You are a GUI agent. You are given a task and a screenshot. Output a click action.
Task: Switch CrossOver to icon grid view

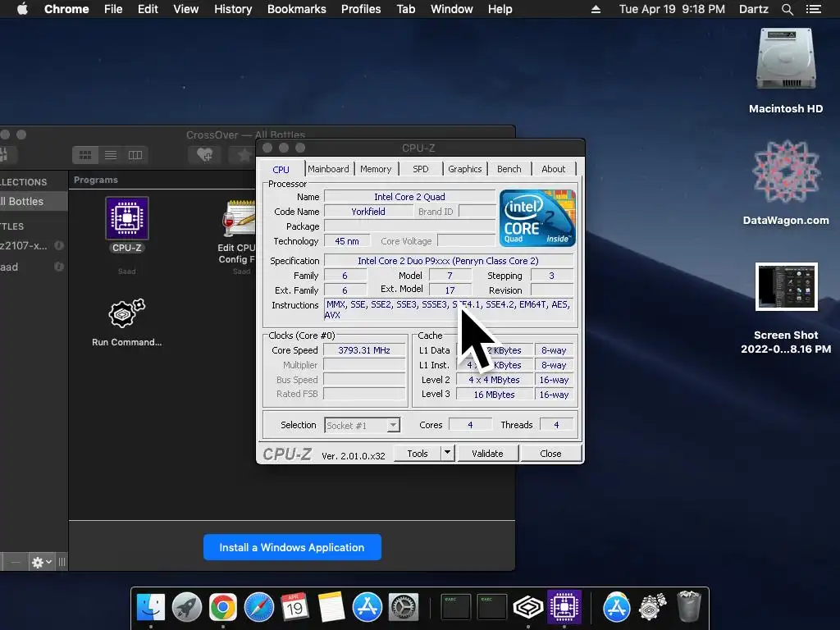[x=85, y=155]
